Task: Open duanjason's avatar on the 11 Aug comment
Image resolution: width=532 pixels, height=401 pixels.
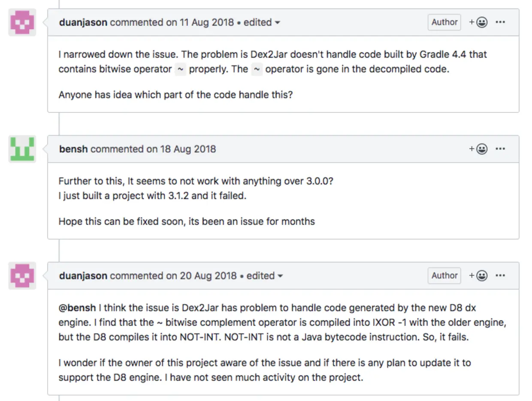Action: coord(22,22)
